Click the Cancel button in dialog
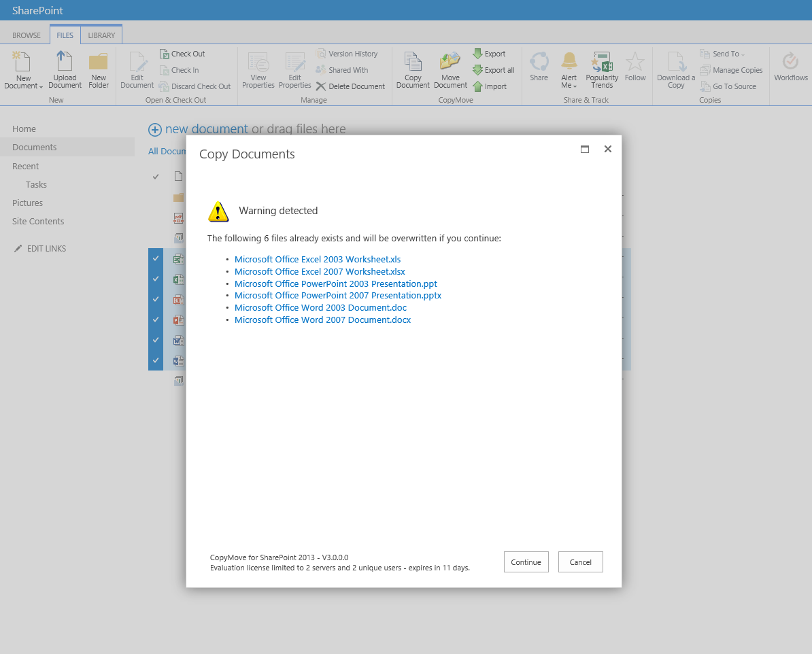 580,562
